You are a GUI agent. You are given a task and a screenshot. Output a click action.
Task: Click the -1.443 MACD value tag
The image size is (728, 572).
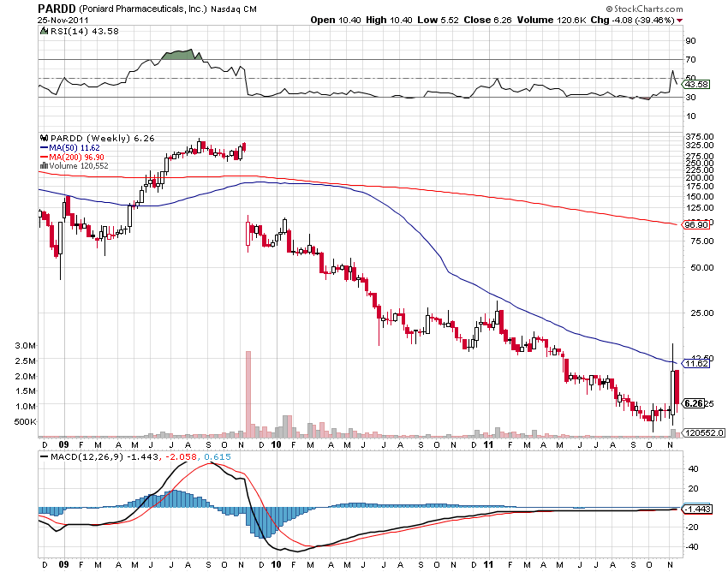click(x=698, y=509)
